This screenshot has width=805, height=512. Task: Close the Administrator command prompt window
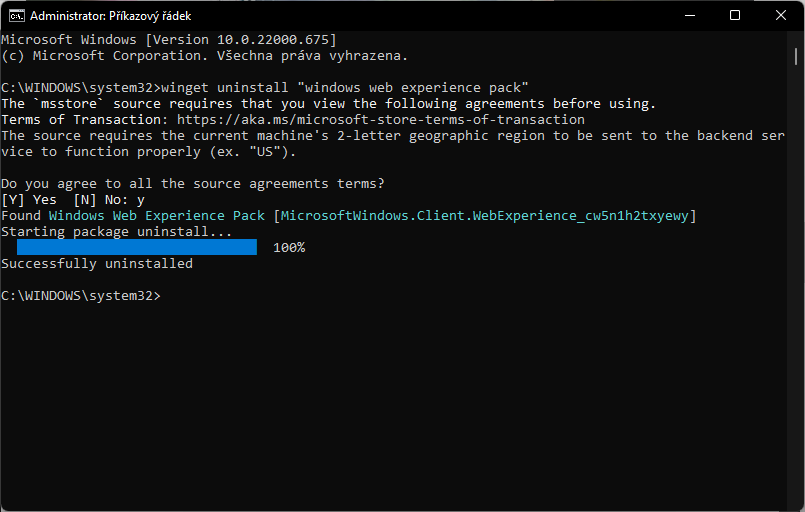click(x=781, y=16)
